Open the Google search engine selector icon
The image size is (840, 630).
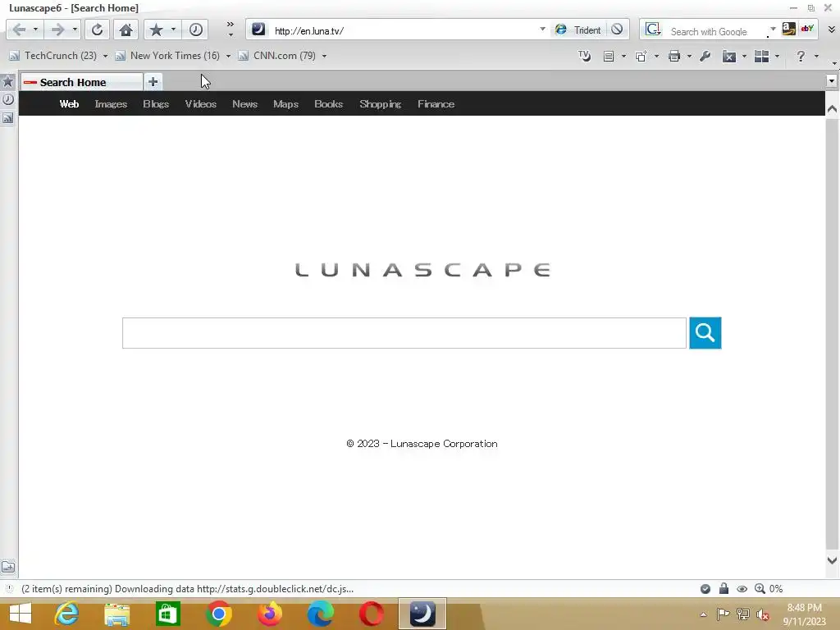pos(653,30)
